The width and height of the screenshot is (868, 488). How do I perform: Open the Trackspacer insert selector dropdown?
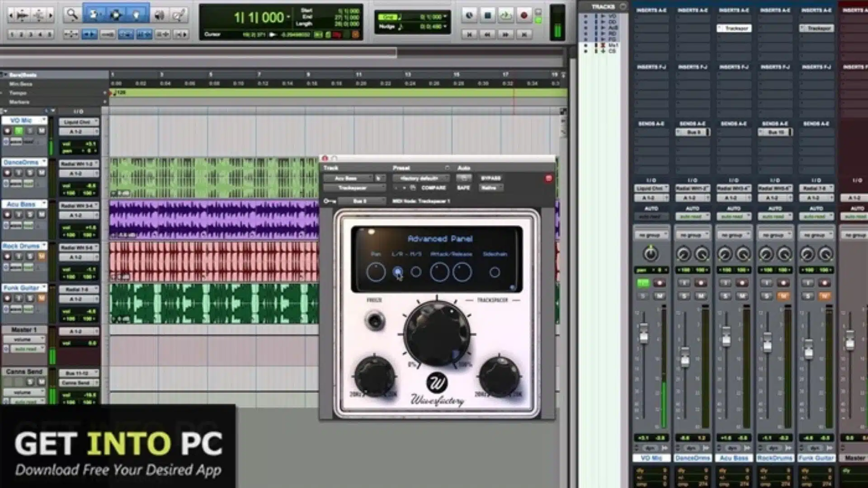(354, 188)
